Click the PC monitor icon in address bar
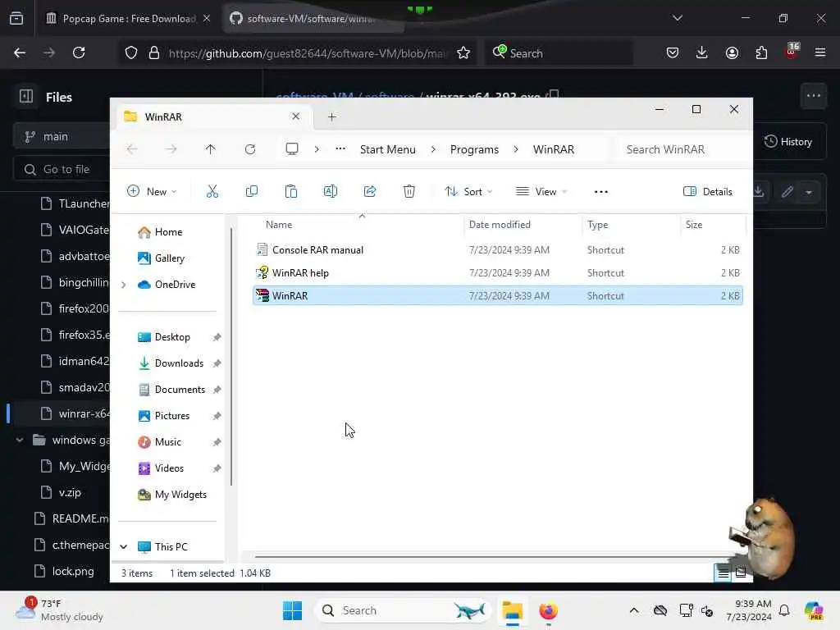Image resolution: width=840 pixels, height=630 pixels. point(292,149)
